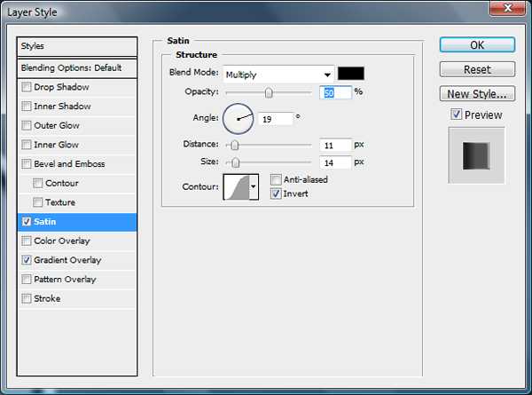This screenshot has height=395, width=532.
Task: Click the Distance slider handle
Action: pyautogui.click(x=234, y=146)
